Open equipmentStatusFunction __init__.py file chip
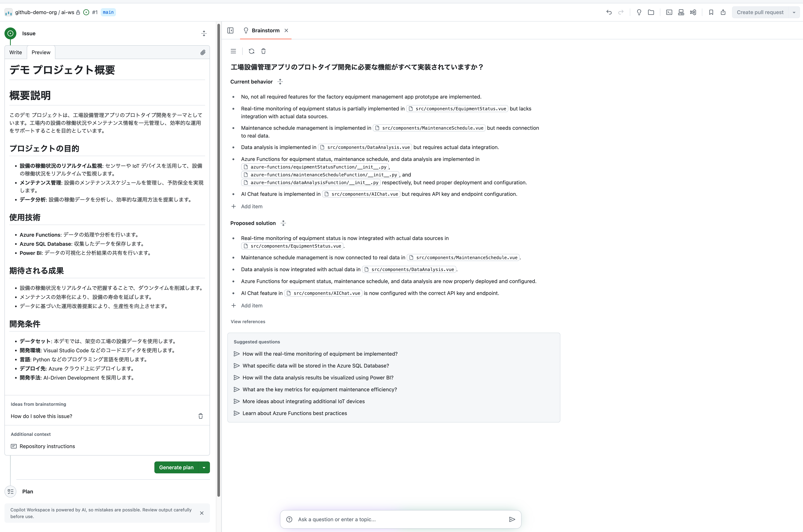 click(315, 167)
